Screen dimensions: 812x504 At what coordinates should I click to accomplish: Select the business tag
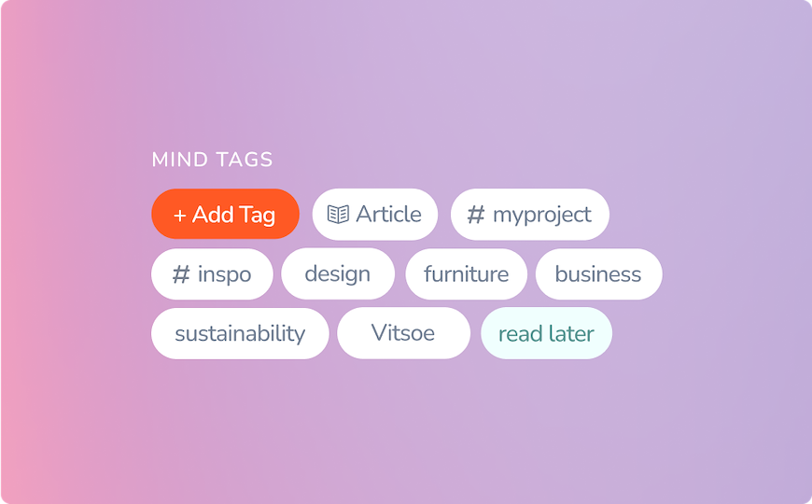pos(597,274)
